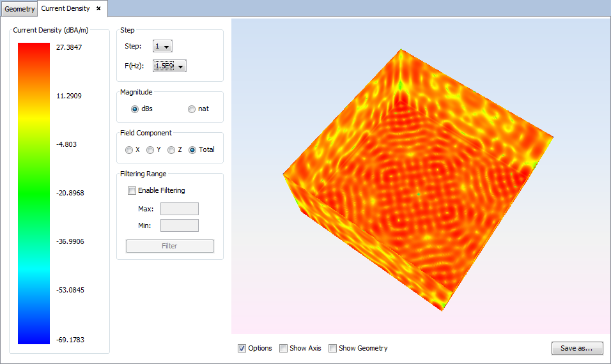611x364 pixels.
Task: Select the Current Density tab
Action: [66, 9]
